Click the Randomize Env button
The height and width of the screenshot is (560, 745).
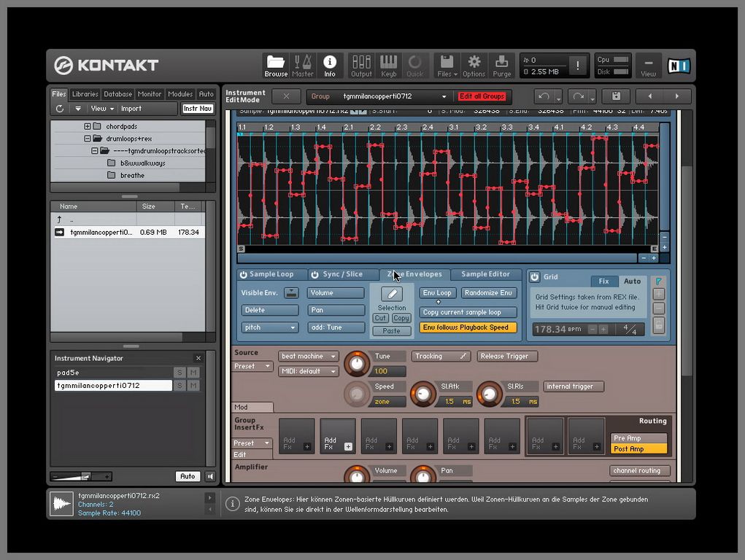(488, 293)
